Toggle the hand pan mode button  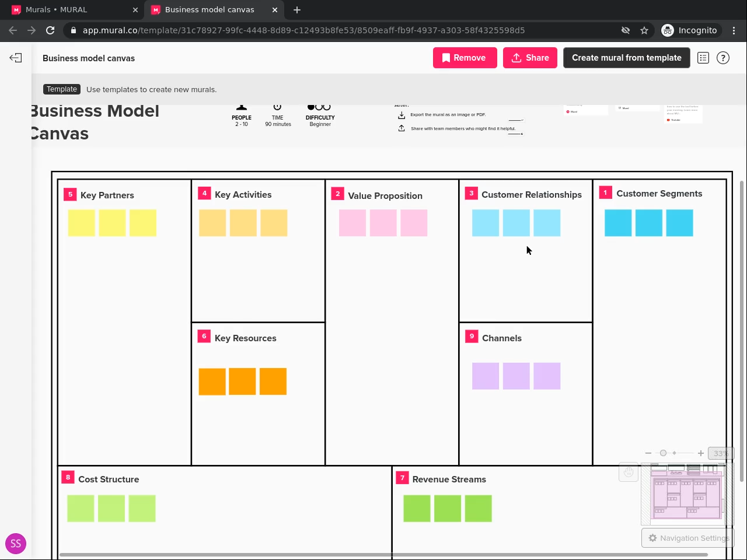629,473
